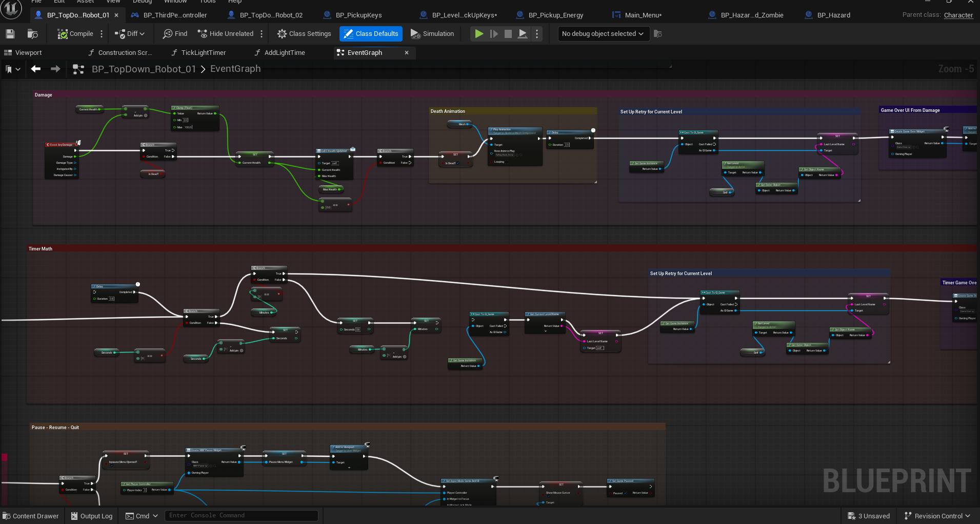Open the debug object selection dropdown
The image size is (980, 524).
coord(603,34)
